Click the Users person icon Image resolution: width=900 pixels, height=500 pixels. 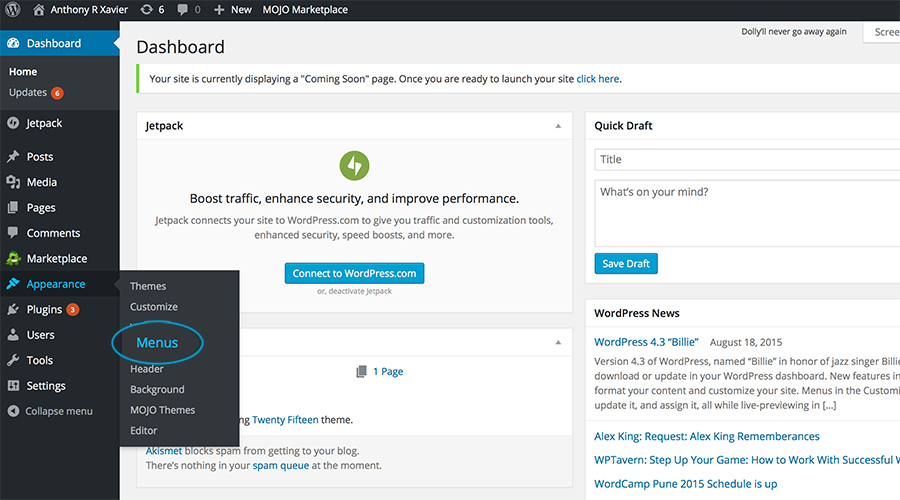click(13, 335)
